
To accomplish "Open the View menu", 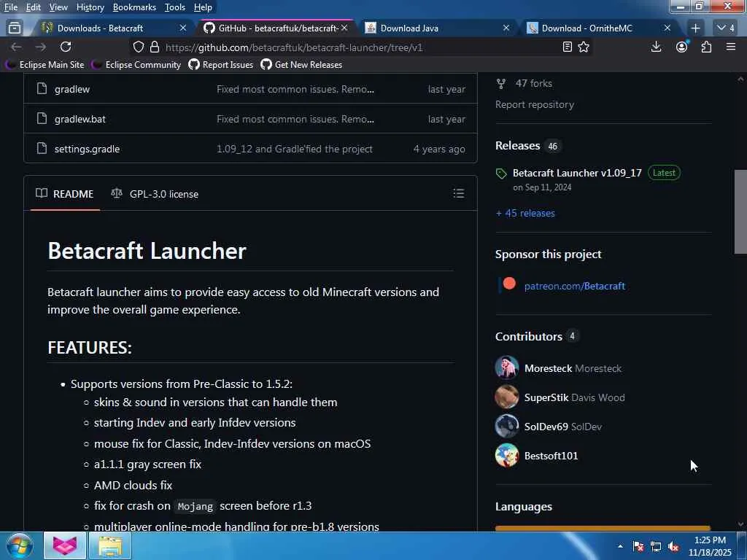I will (x=58, y=7).
